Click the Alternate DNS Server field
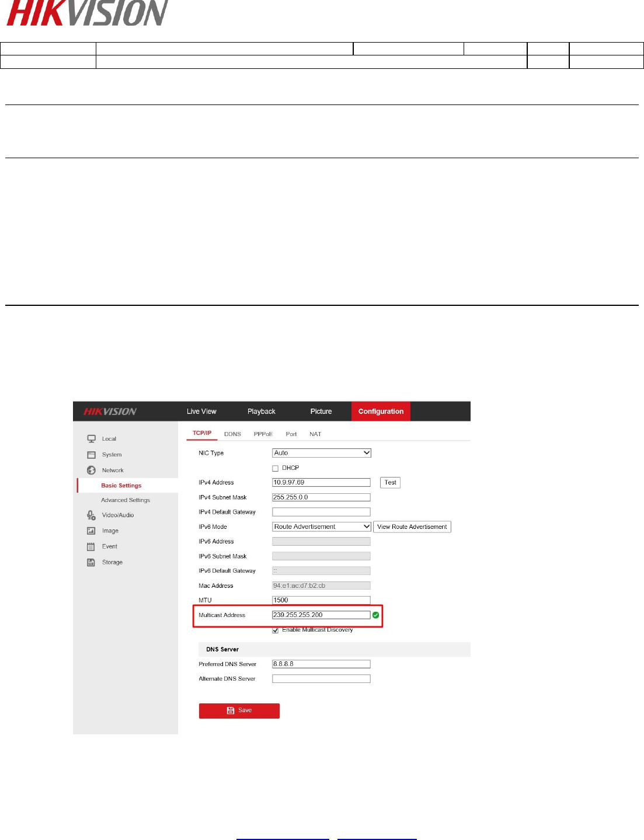 point(321,679)
